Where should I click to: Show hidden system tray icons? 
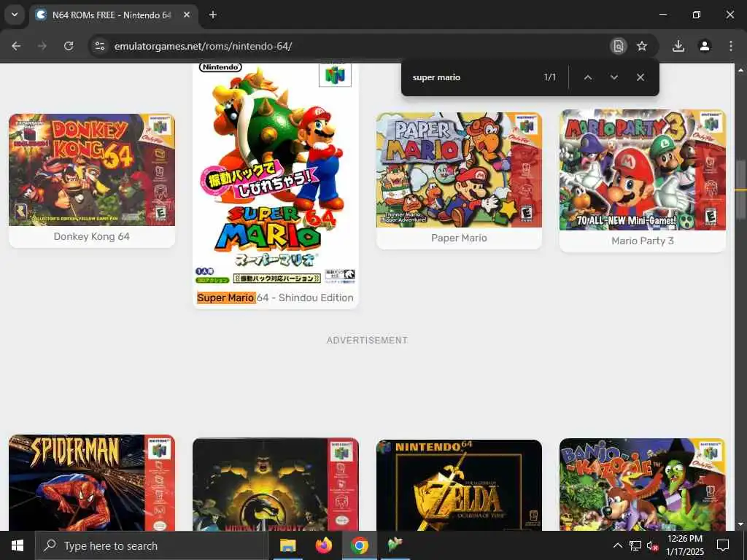[x=617, y=545]
